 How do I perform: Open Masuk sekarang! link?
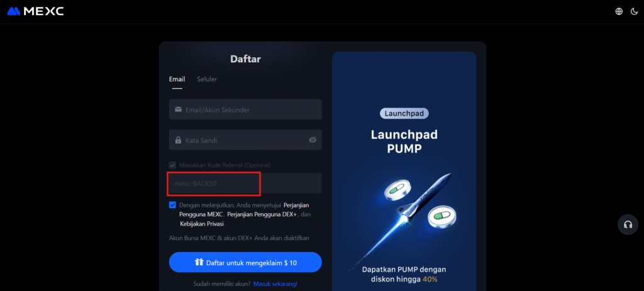(x=275, y=283)
